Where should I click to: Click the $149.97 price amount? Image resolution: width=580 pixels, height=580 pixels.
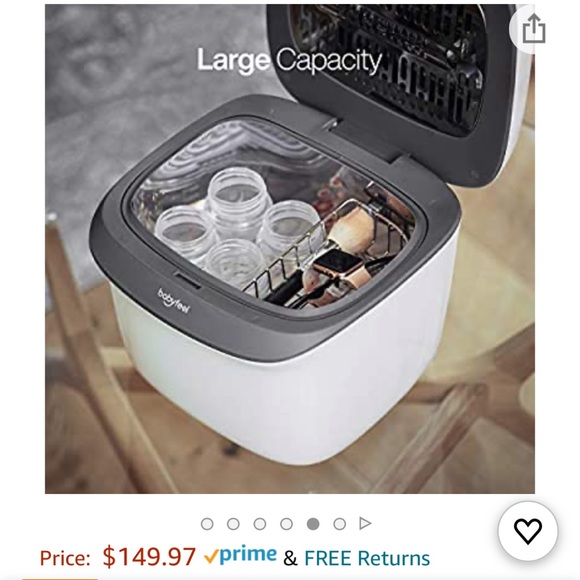tap(149, 556)
